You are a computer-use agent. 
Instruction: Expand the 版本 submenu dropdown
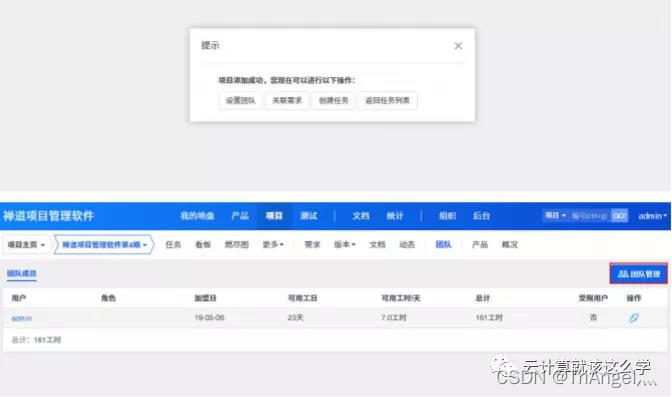345,244
